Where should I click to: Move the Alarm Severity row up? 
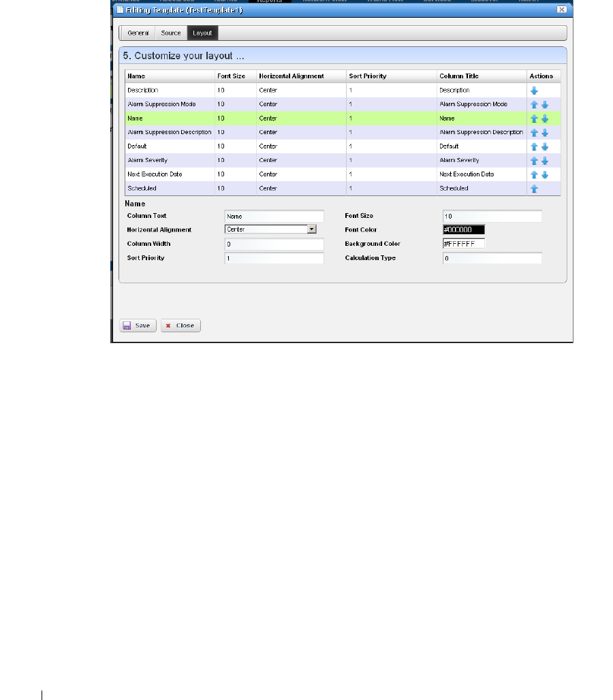pos(534,161)
